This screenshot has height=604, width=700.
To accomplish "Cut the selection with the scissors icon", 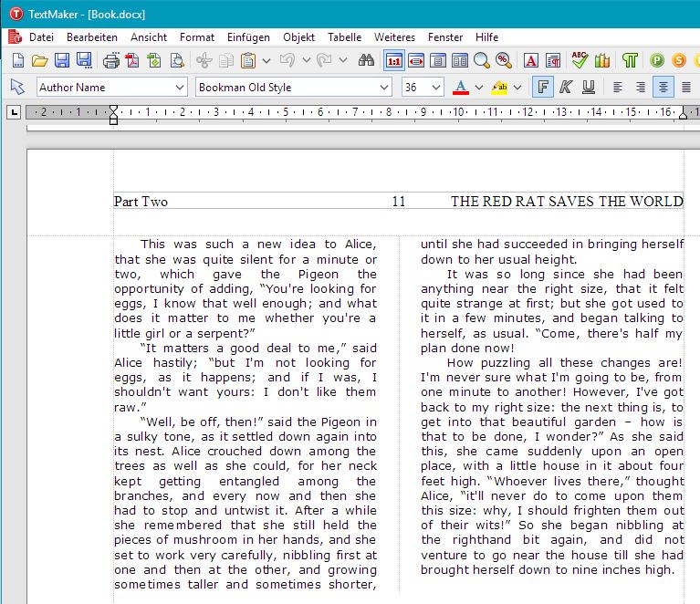I will [x=204, y=60].
